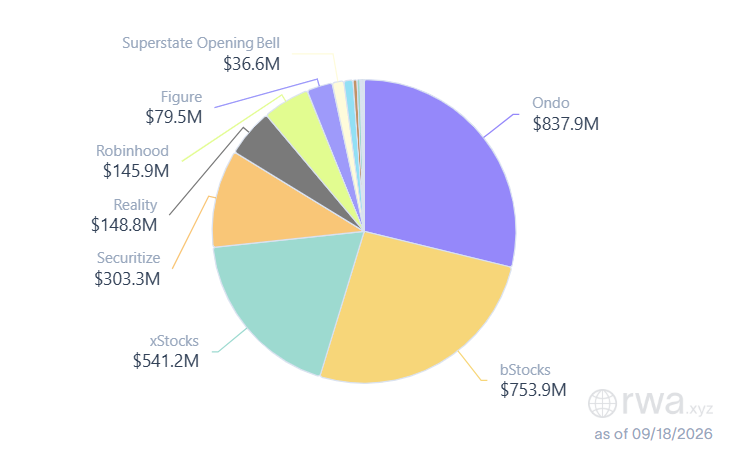Select the $148.8M value
The height and width of the screenshot is (453, 732).
click(x=124, y=225)
